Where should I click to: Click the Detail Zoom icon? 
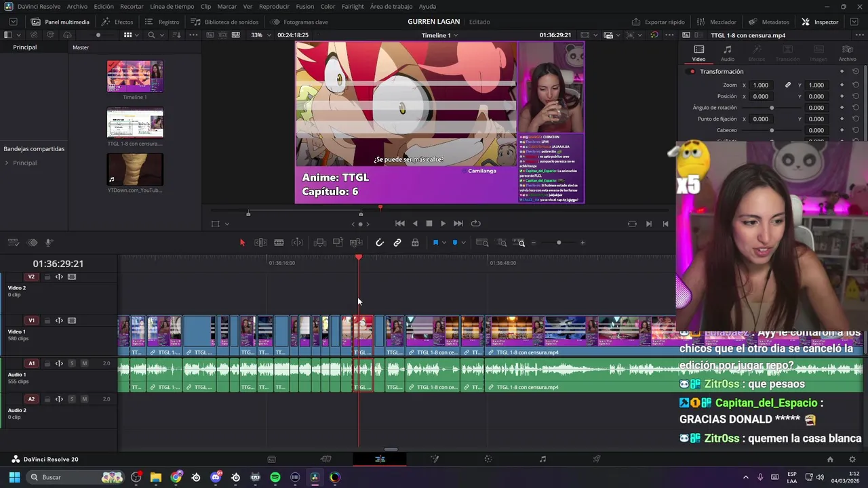click(502, 243)
